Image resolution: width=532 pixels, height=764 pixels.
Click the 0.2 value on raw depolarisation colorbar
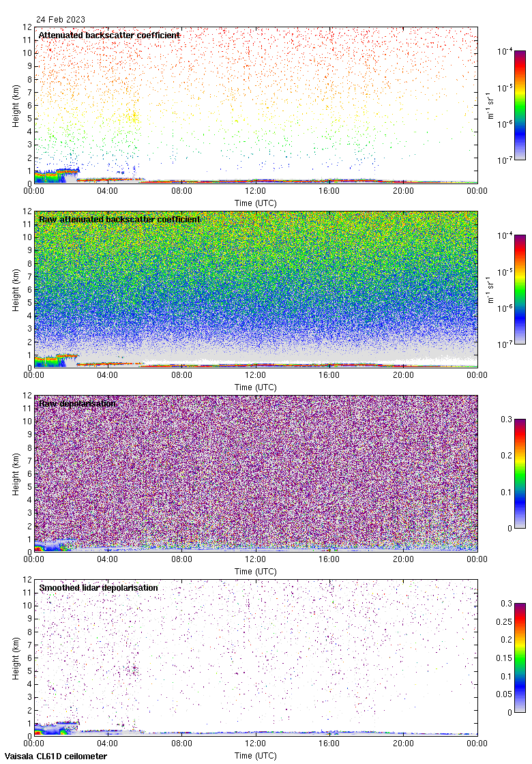tap(507, 456)
